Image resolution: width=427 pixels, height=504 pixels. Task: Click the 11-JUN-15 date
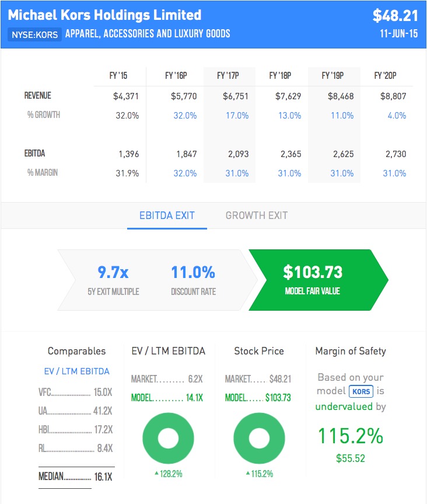coord(399,33)
